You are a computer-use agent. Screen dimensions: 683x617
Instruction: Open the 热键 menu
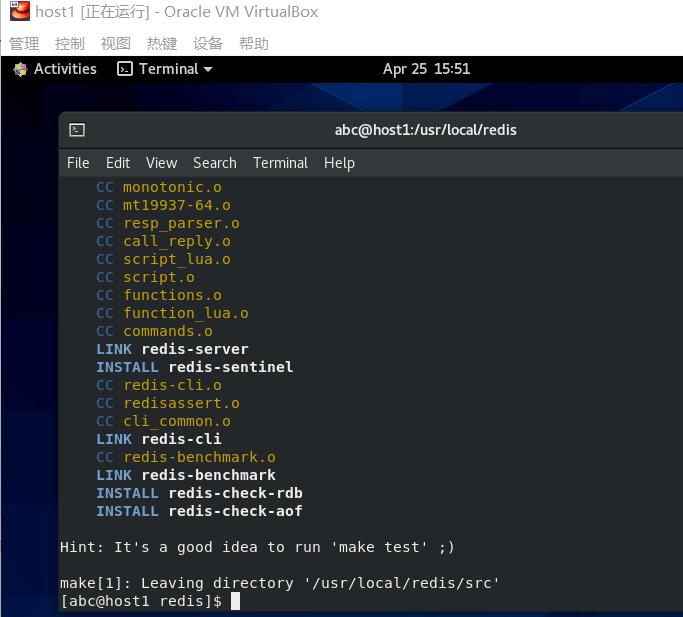tap(162, 44)
